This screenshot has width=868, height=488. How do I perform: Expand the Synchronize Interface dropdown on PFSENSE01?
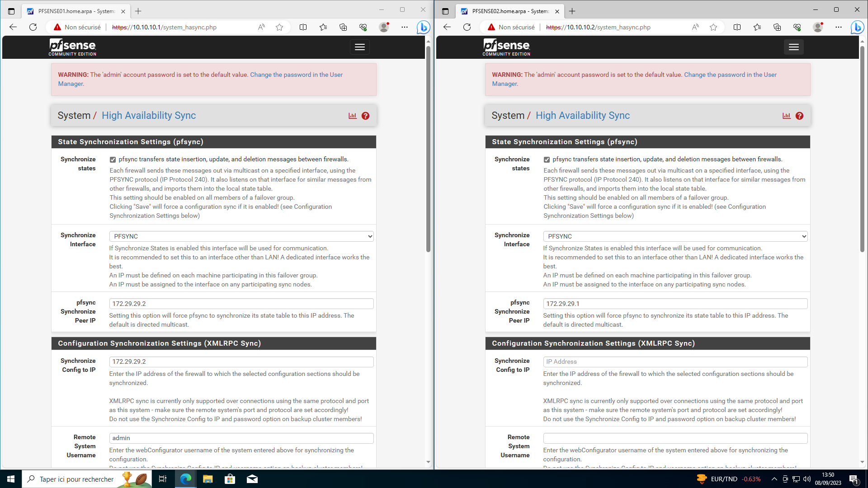tap(241, 236)
